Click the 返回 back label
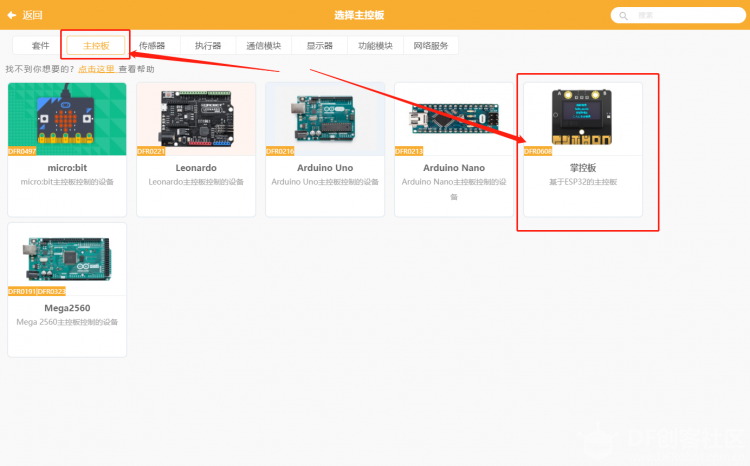The width and height of the screenshot is (750, 466). 33,15
